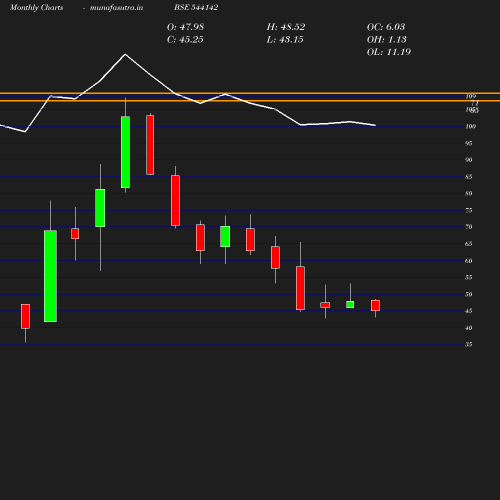
Task: Click the 65 price axis label
Action: pos(469,244)
